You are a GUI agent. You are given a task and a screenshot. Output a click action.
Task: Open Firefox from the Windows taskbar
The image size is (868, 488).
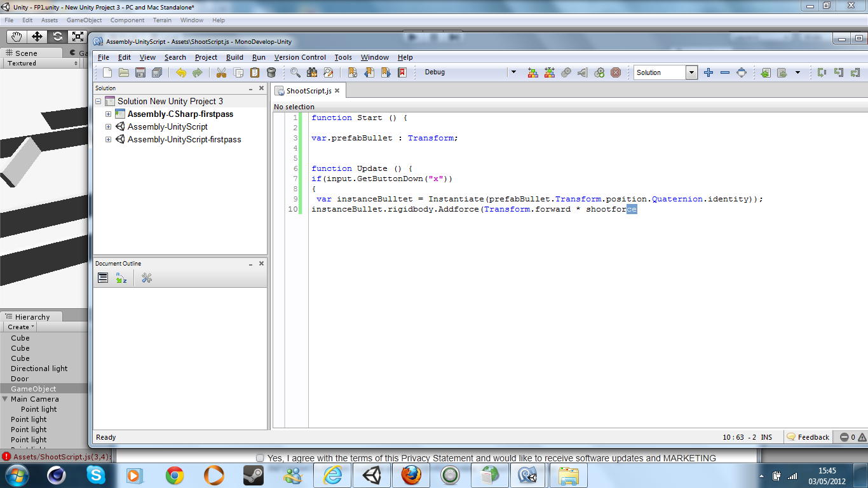click(x=411, y=475)
